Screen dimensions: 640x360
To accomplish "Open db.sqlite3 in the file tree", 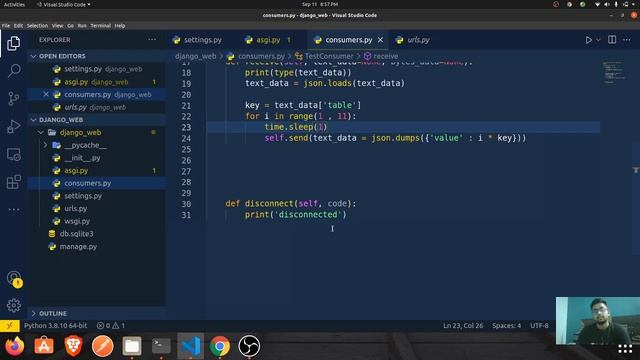I will tap(76, 234).
